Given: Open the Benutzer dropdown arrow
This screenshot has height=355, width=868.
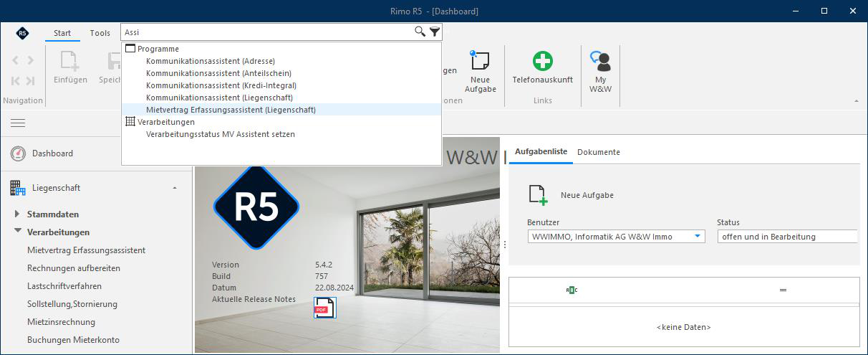Looking at the screenshot, I should tap(698, 236).
